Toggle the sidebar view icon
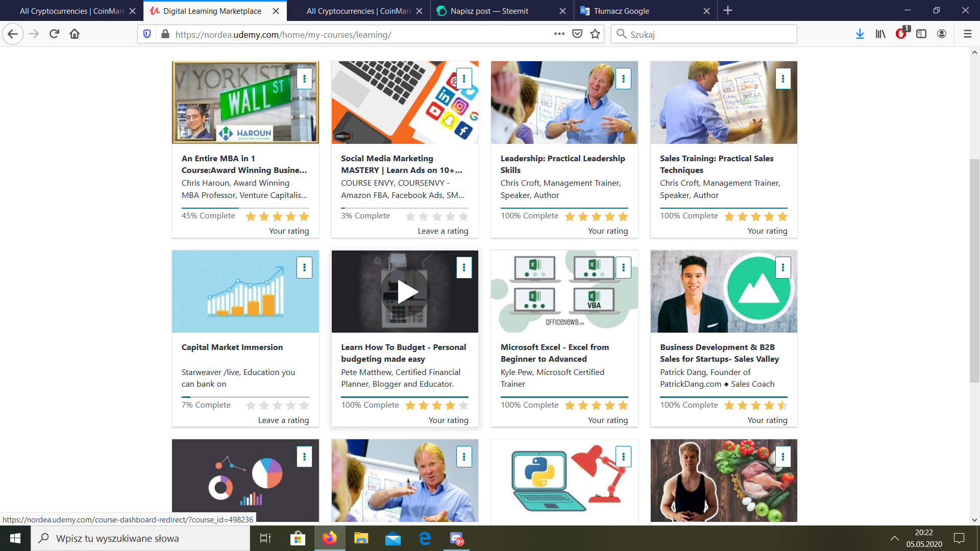This screenshot has width=980, height=551. pyautogui.click(x=921, y=34)
